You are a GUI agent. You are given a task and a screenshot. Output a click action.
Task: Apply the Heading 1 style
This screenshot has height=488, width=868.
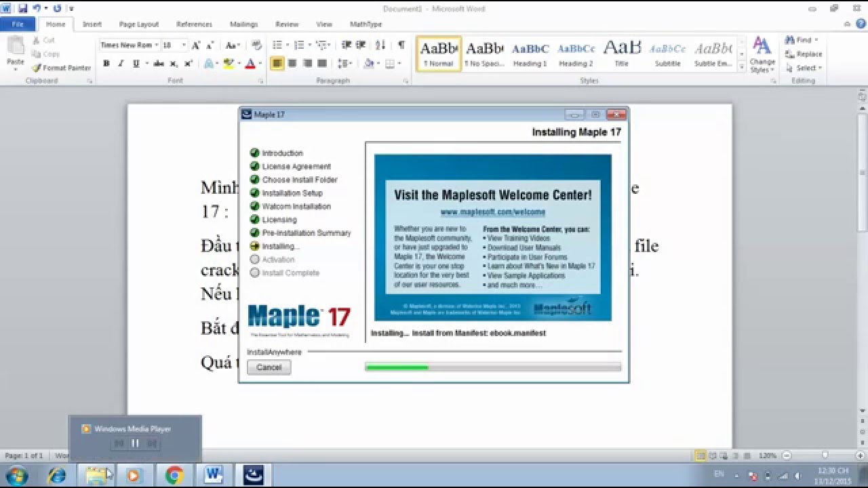(530, 54)
